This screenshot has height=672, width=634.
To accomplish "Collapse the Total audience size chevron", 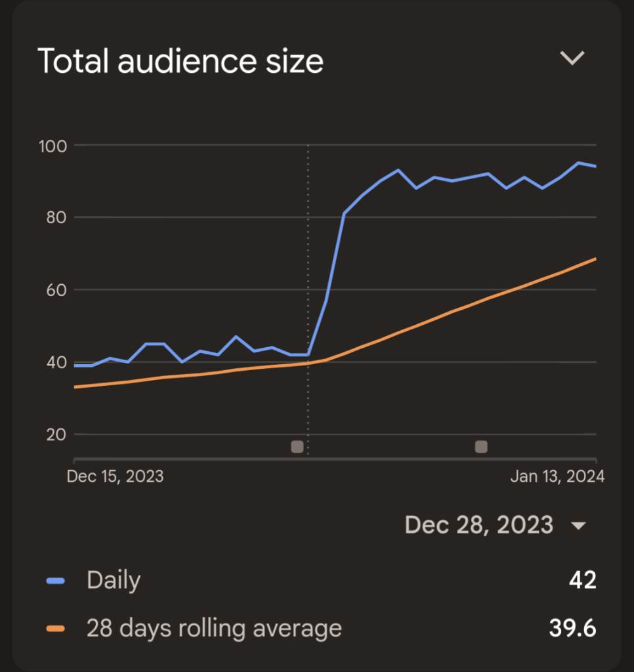I will click(x=572, y=58).
